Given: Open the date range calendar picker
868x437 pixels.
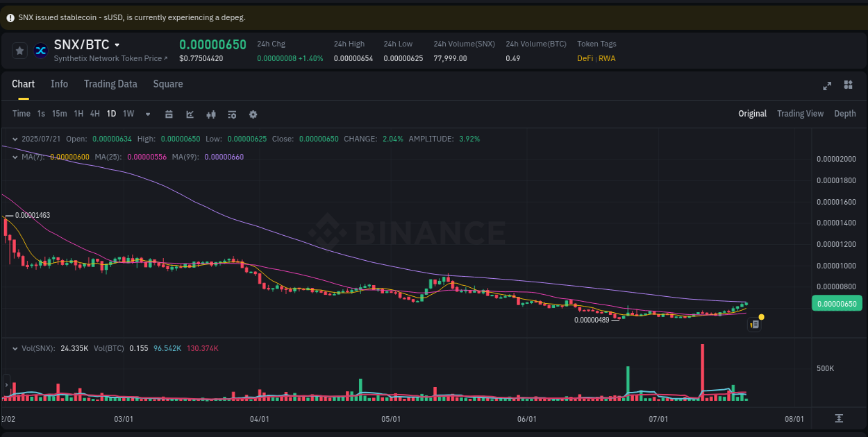Looking at the screenshot, I should click(169, 114).
